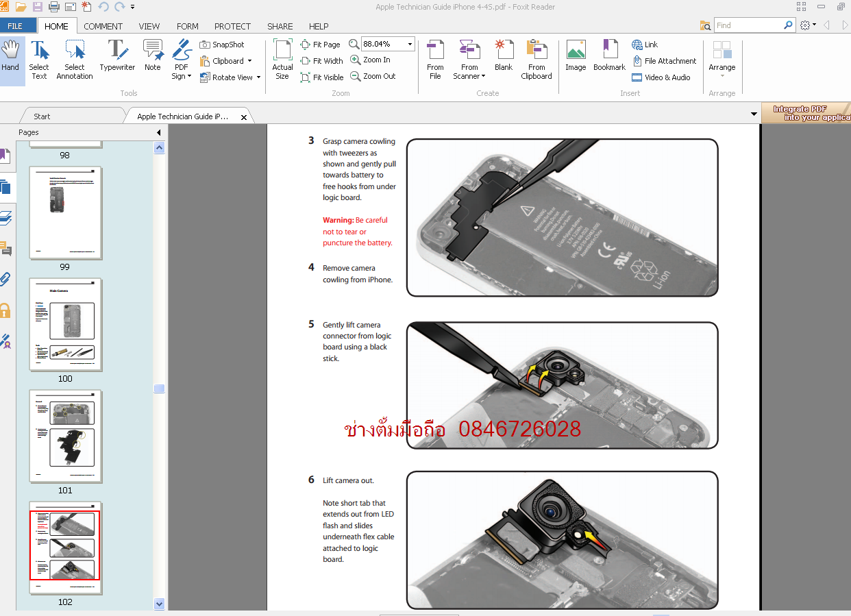
Task: Open the Customize Quick Access Toolbar arrow
Action: (x=132, y=7)
